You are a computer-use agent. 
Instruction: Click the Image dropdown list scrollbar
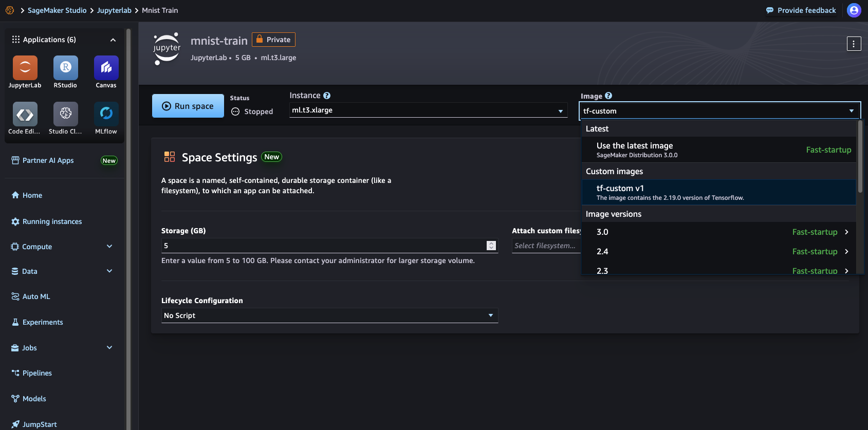point(860,157)
